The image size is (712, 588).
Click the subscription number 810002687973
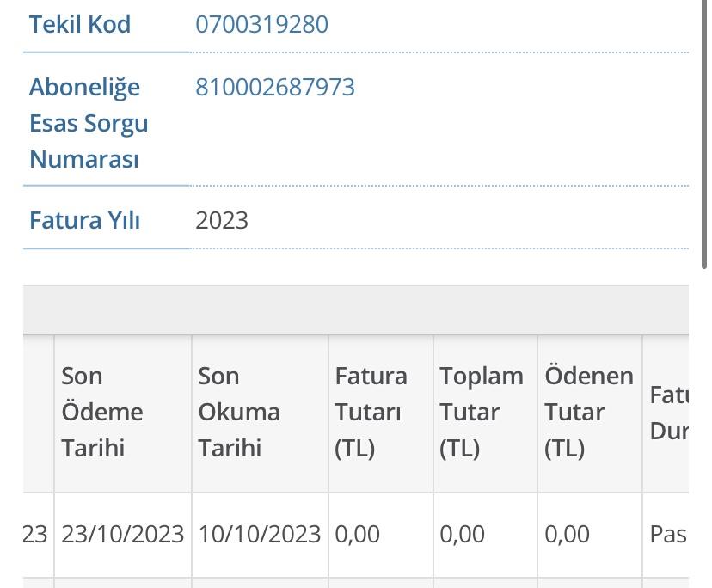pos(274,87)
